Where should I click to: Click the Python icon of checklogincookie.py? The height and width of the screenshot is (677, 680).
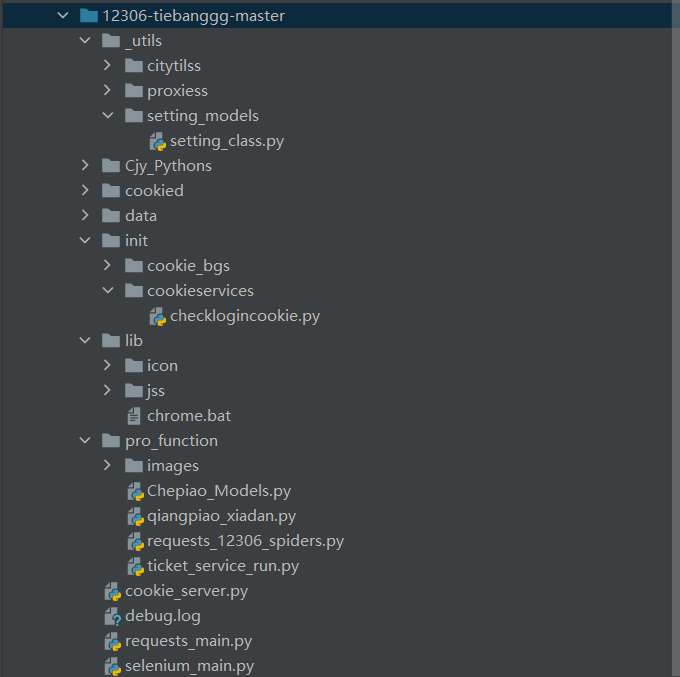click(x=158, y=317)
